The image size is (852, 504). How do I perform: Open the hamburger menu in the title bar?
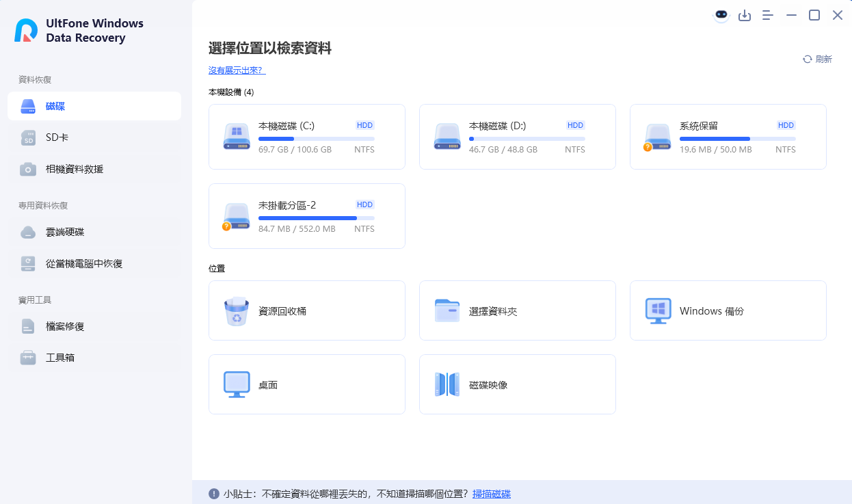tap(767, 14)
